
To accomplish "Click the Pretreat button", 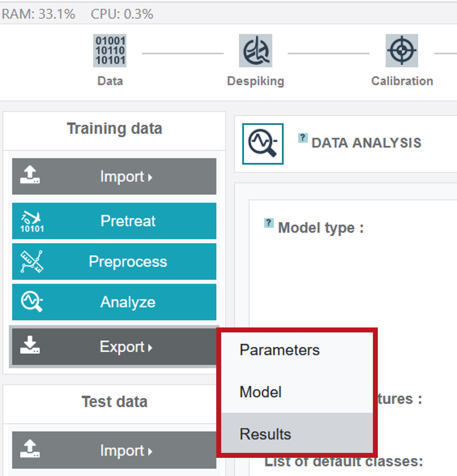I will click(x=114, y=221).
